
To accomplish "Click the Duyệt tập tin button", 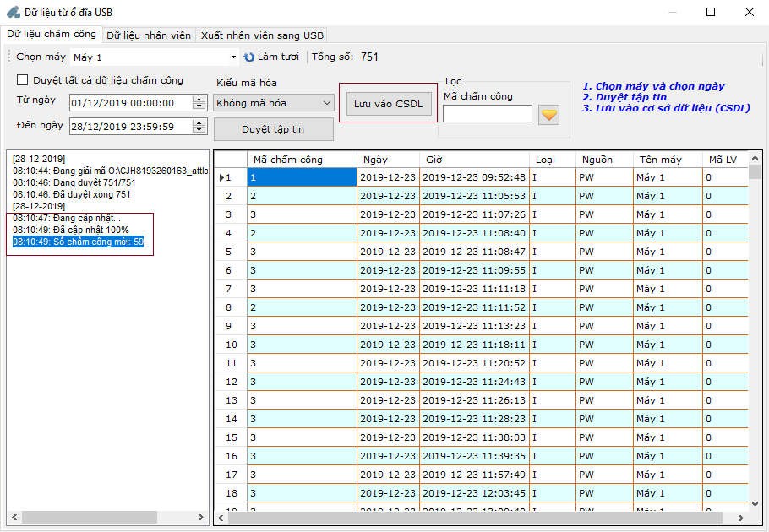I will (x=273, y=129).
